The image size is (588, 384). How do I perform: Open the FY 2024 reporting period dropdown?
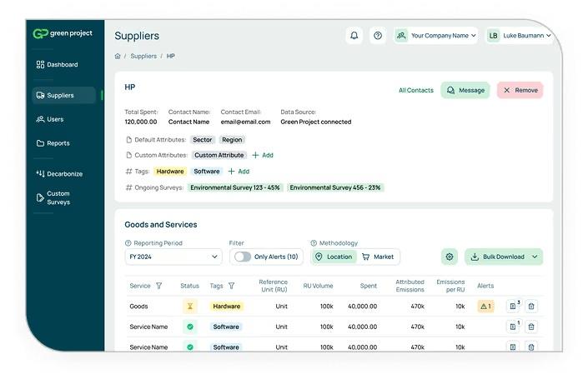tap(173, 257)
